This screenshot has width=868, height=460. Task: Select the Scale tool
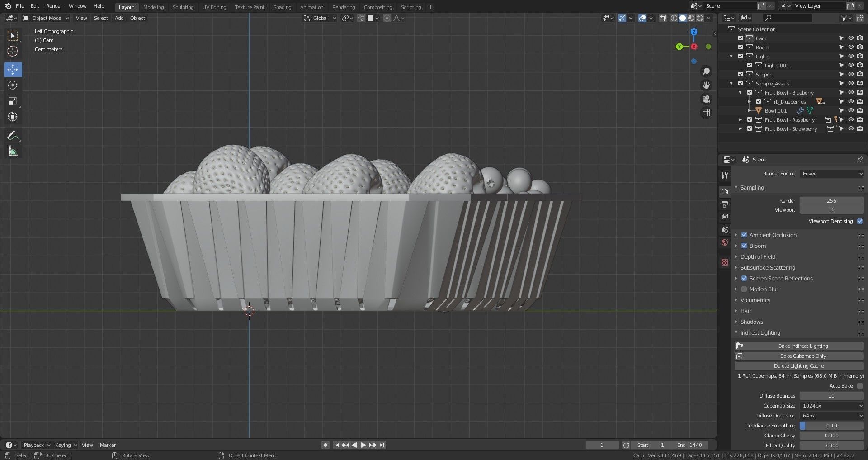[13, 101]
